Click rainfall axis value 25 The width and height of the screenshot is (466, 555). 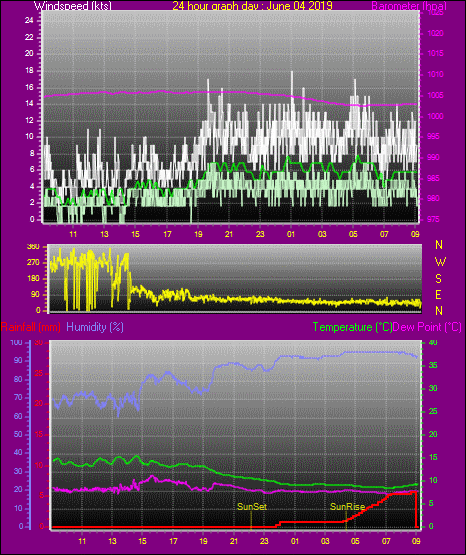pyautogui.click(x=39, y=373)
